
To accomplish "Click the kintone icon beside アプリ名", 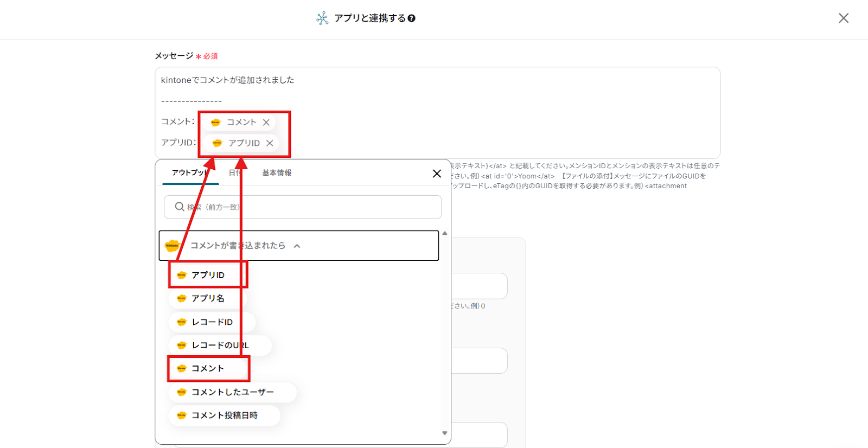I will point(182,298).
